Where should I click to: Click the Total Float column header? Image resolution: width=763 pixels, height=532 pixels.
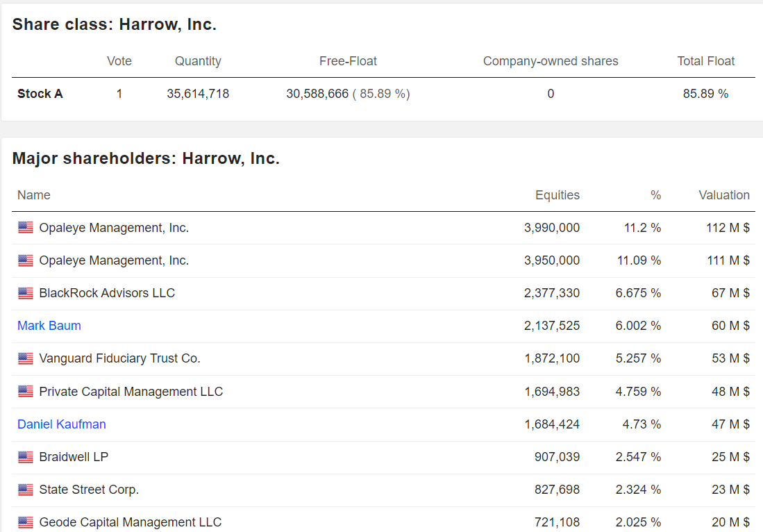click(705, 61)
